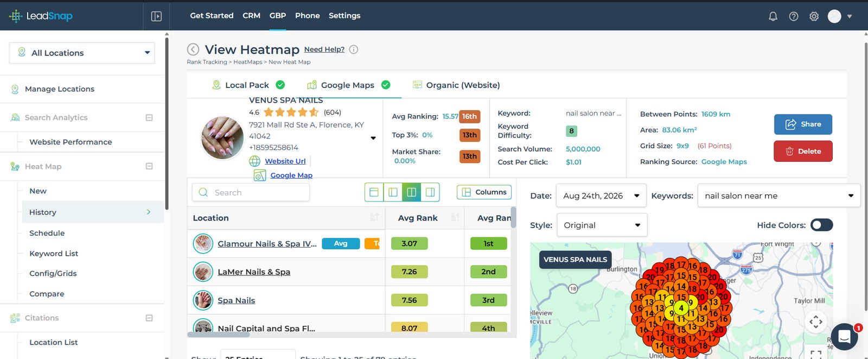Image resolution: width=868 pixels, height=359 pixels.
Task: Click the Citations section icon
Action: coord(15,318)
